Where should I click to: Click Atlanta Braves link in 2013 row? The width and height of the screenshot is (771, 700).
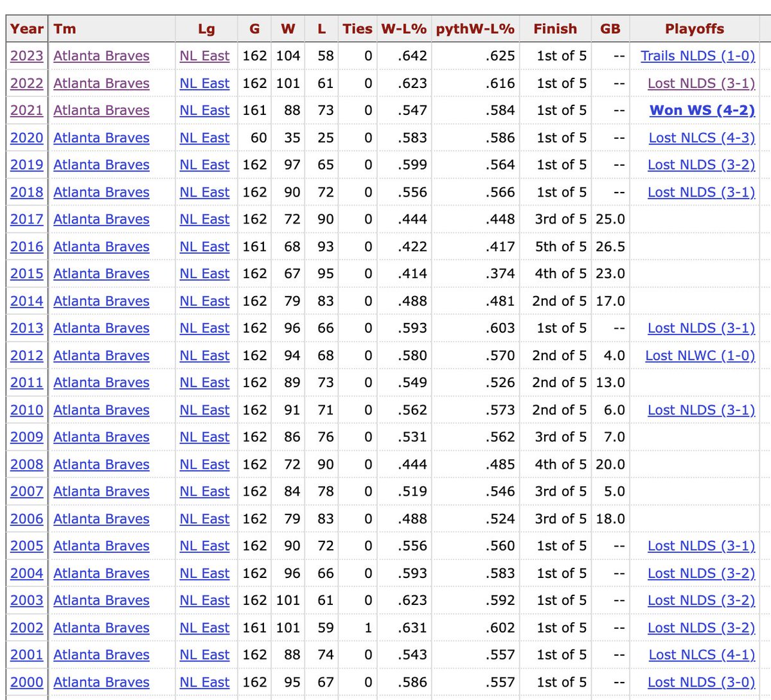[102, 328]
